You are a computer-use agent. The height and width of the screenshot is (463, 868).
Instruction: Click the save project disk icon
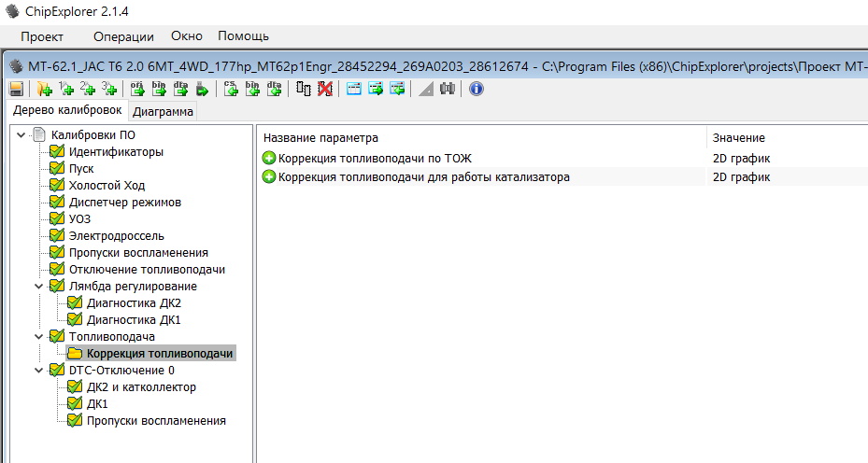(x=16, y=89)
